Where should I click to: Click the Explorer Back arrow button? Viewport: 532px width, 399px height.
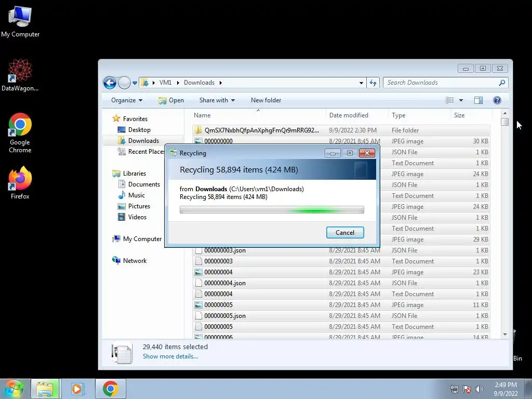click(x=110, y=83)
